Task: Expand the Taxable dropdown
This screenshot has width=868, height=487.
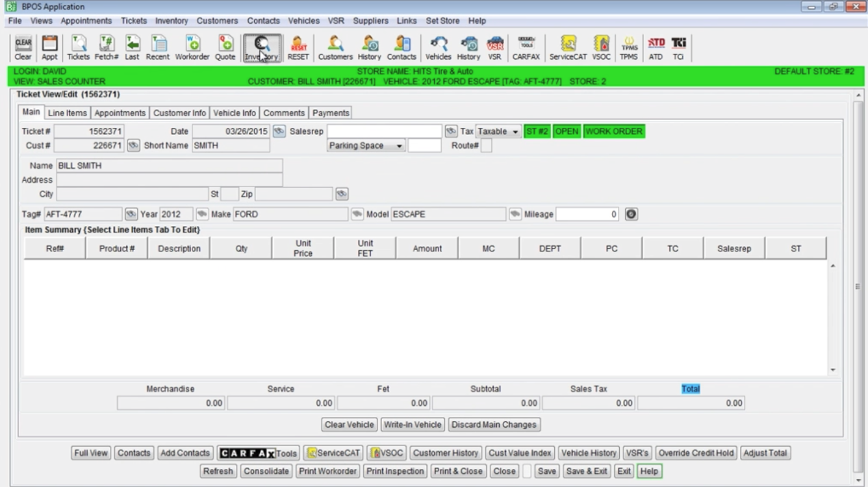Action: tap(498, 131)
